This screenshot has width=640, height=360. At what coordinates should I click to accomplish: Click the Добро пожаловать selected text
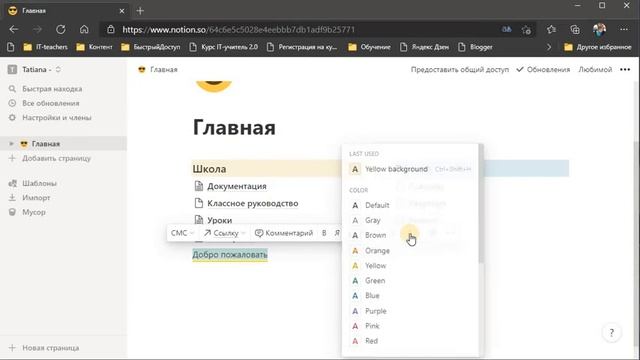tap(230, 255)
